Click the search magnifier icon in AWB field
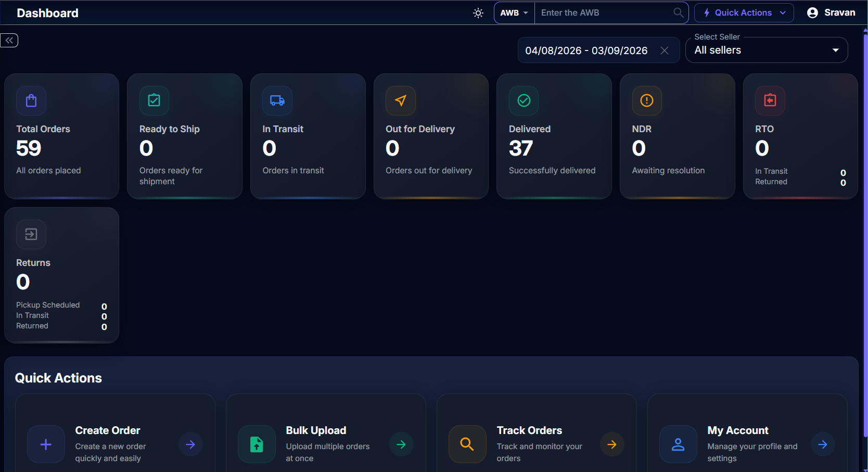Screen dimensions: 868x472 tap(679, 12)
